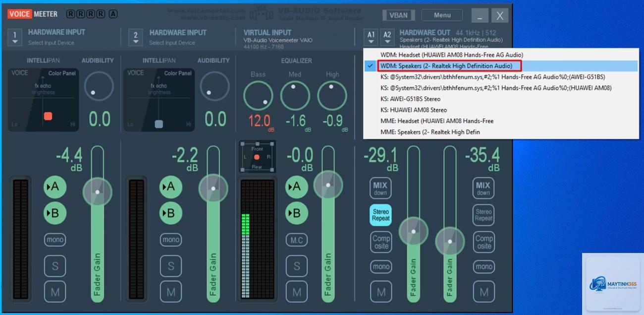Open the A1 hardware out dropdown
Viewport: 644px width, 315px height.
click(x=371, y=37)
